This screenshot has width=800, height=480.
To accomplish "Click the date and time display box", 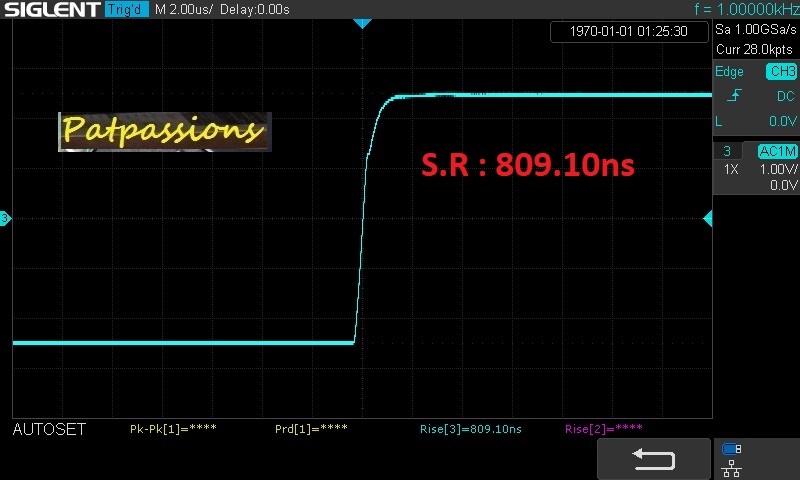I will pos(628,31).
